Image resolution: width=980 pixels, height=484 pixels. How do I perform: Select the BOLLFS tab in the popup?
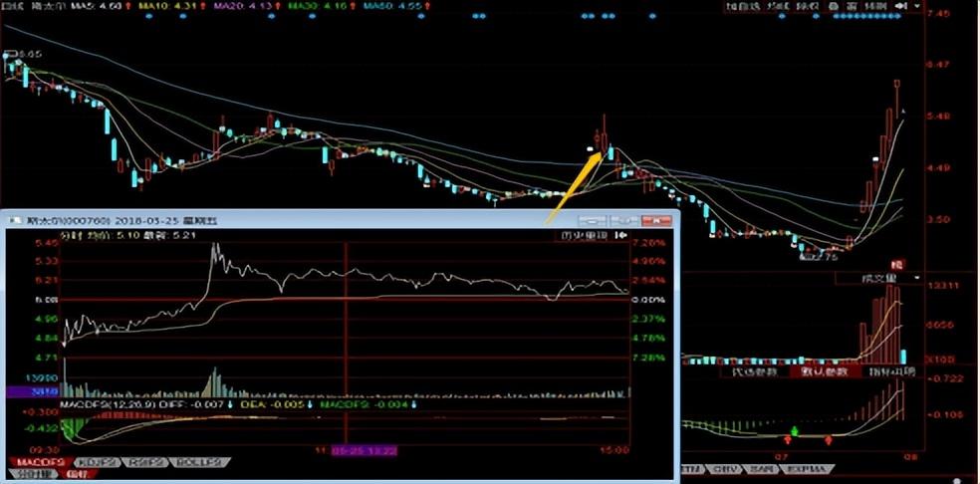point(200,462)
